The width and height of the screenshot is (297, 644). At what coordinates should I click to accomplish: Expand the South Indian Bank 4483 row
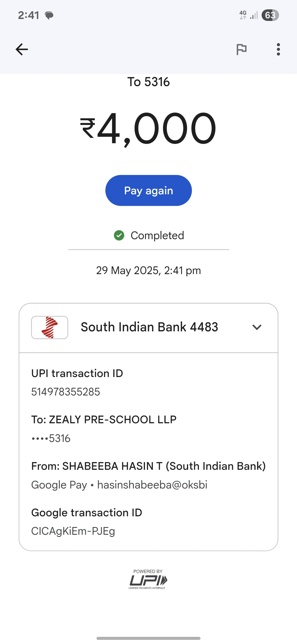click(x=149, y=327)
